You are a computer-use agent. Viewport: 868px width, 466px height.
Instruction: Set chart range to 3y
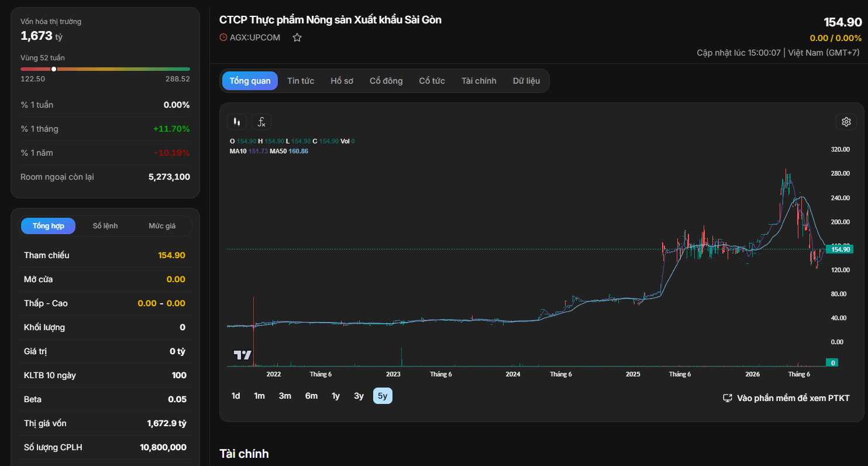359,396
